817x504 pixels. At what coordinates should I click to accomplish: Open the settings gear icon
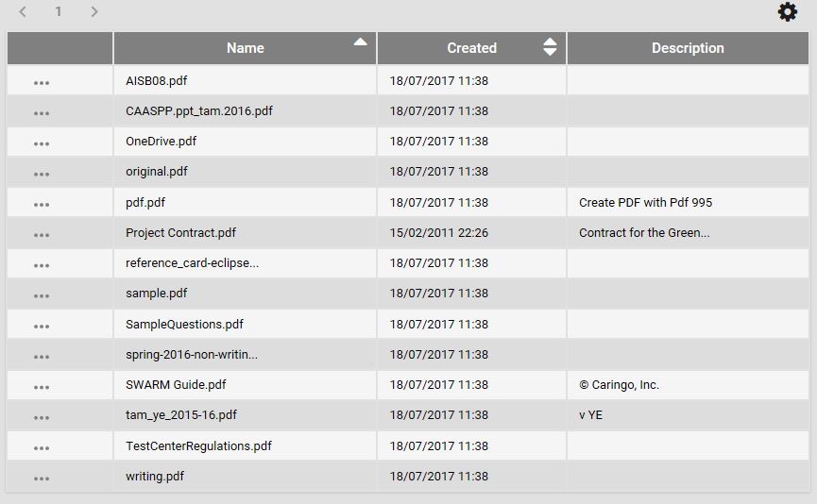pos(788,11)
